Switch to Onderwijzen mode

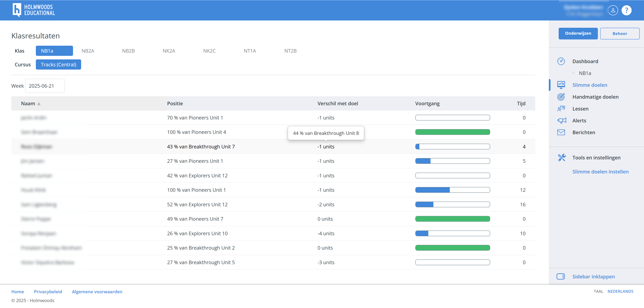(x=578, y=34)
